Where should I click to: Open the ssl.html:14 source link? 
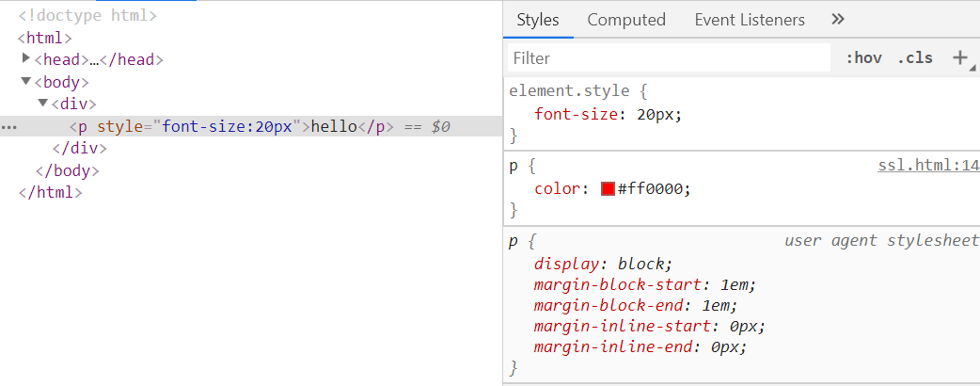tap(927, 165)
